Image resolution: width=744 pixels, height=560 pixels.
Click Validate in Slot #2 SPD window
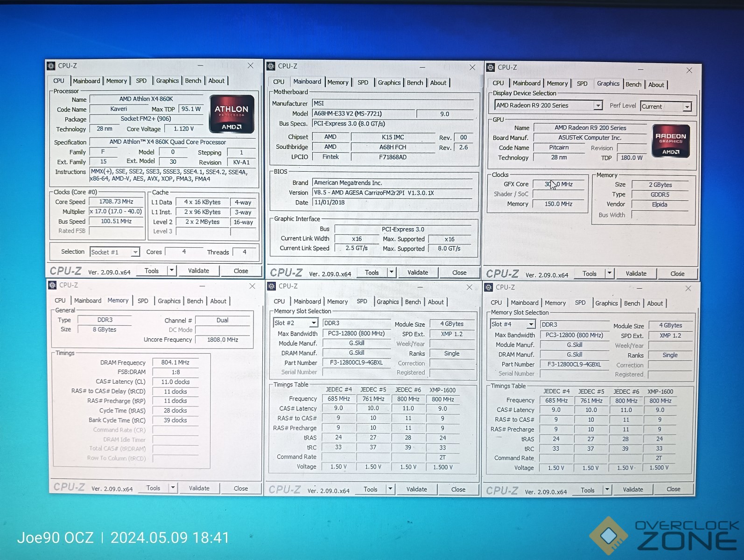[x=417, y=489]
